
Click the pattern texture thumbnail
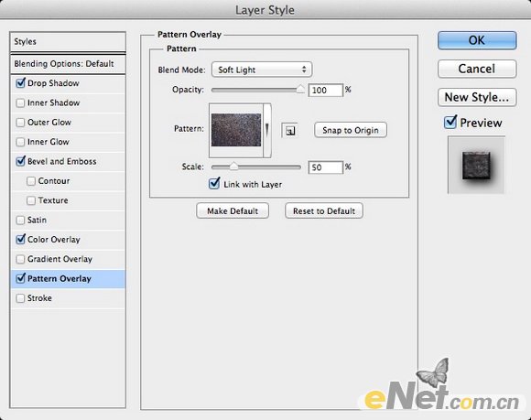pyautogui.click(x=236, y=130)
